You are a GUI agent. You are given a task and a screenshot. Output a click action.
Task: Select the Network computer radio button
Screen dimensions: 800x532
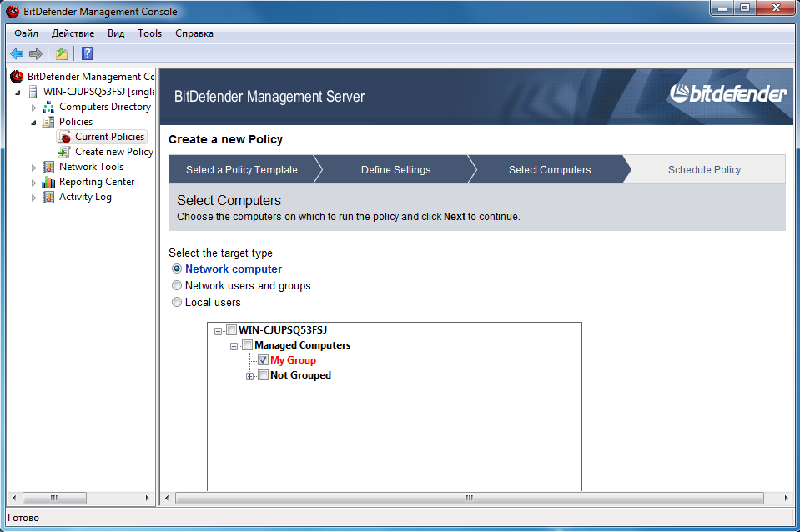coord(177,269)
